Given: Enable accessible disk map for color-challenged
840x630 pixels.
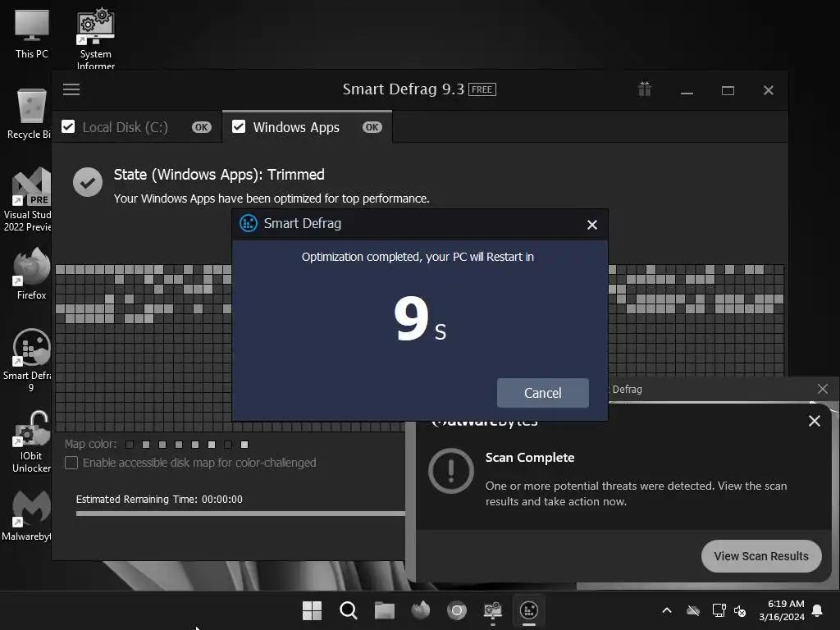Looking at the screenshot, I should (71, 463).
